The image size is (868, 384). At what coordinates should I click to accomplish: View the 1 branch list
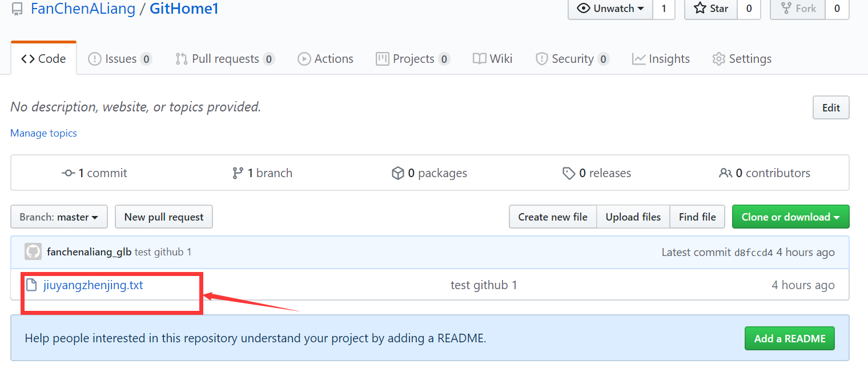262,173
